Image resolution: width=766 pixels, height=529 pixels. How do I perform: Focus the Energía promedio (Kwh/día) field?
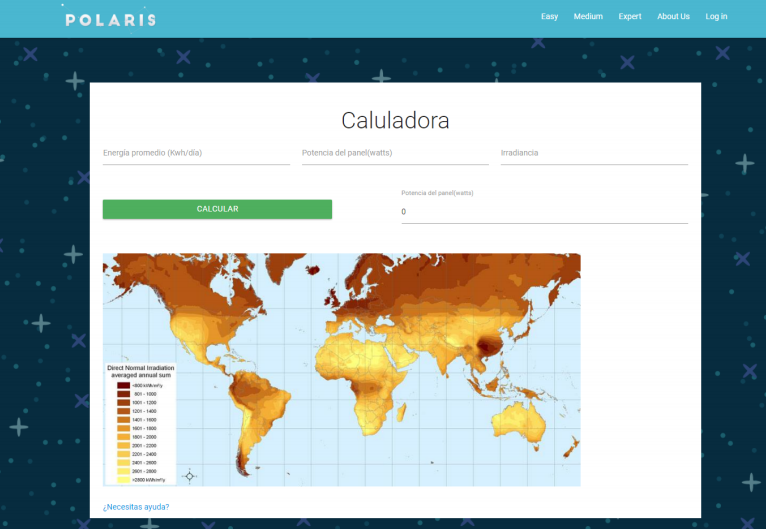[196, 153]
